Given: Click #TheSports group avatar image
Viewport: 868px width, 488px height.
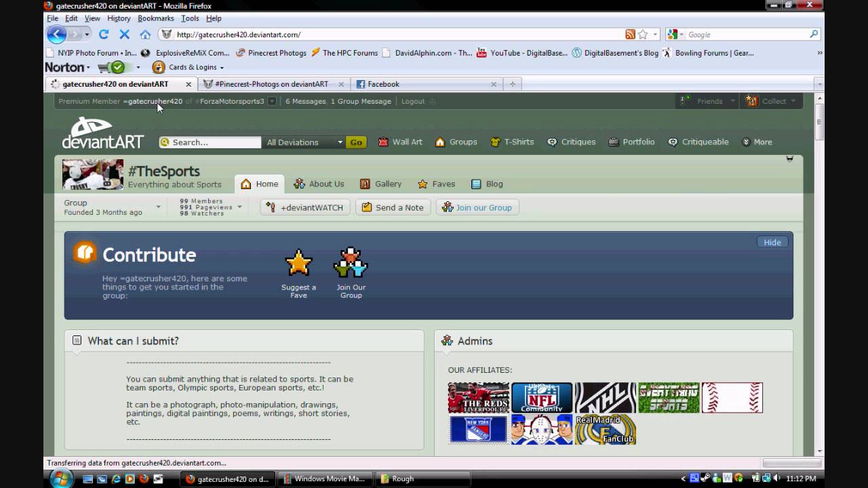Looking at the screenshot, I should pyautogui.click(x=93, y=175).
